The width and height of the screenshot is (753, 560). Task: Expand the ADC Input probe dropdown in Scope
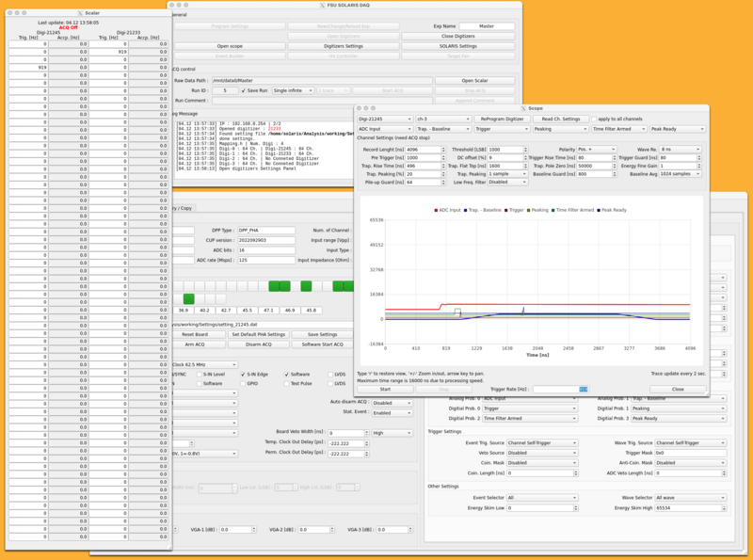385,129
